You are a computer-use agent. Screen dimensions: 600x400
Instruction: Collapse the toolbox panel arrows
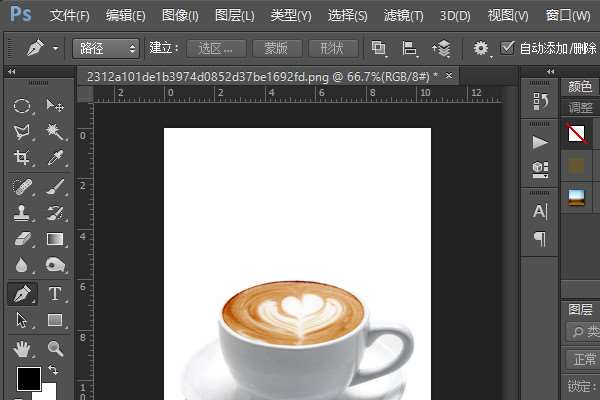11,72
